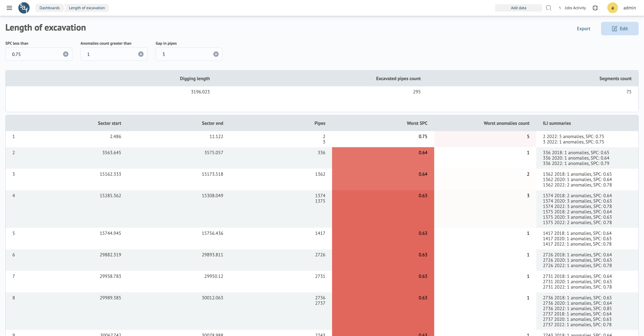Export the dashboard
The image size is (644, 336).
tap(583, 29)
